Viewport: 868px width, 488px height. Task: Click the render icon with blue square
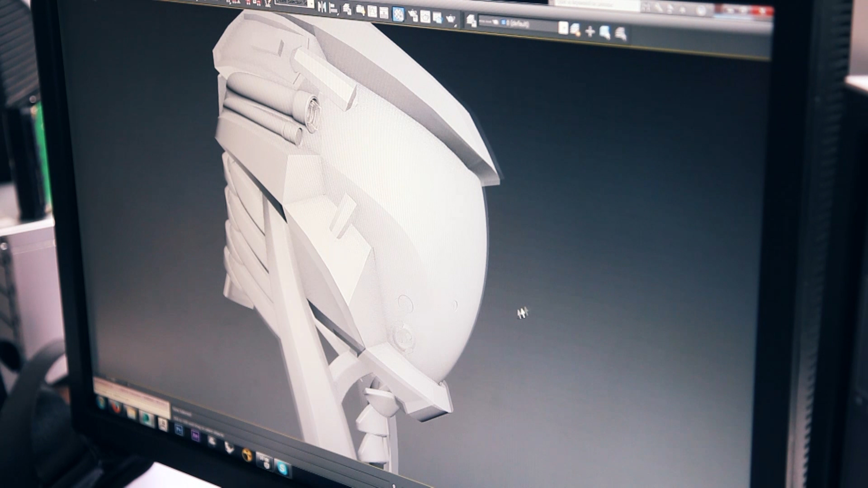pos(438,18)
